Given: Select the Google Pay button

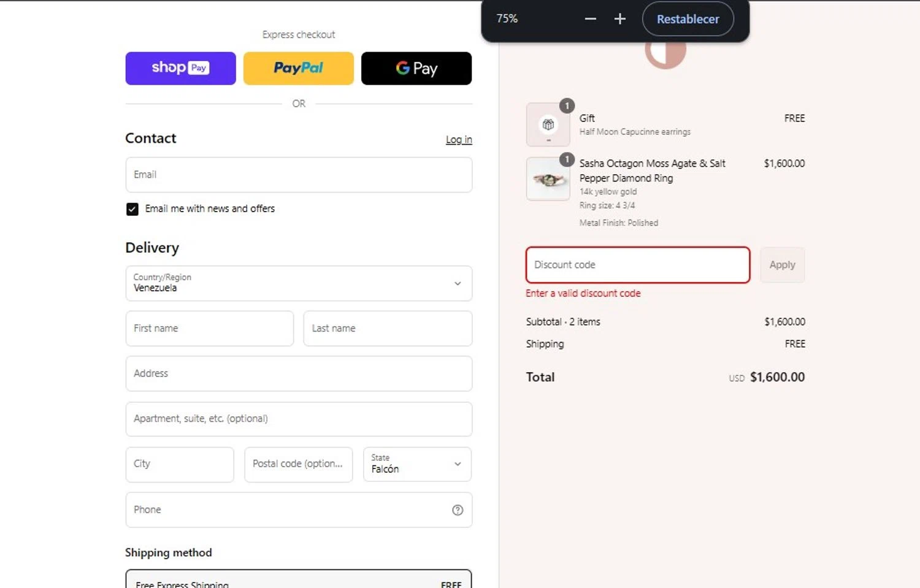Looking at the screenshot, I should point(416,68).
